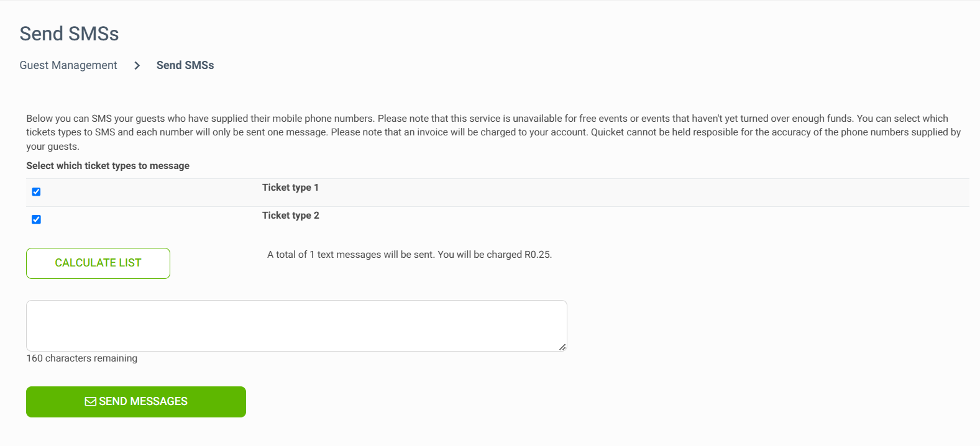
Task: Click the Calculate List button
Action: click(98, 263)
